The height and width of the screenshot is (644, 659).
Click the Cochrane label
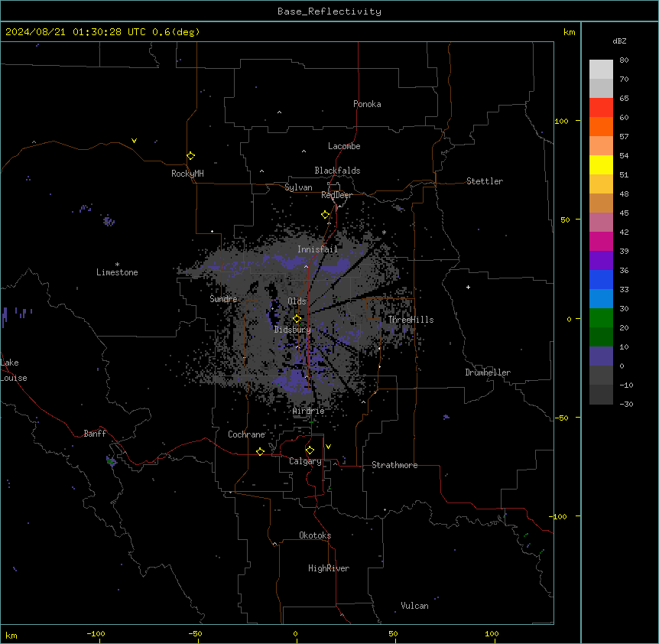[x=246, y=434]
